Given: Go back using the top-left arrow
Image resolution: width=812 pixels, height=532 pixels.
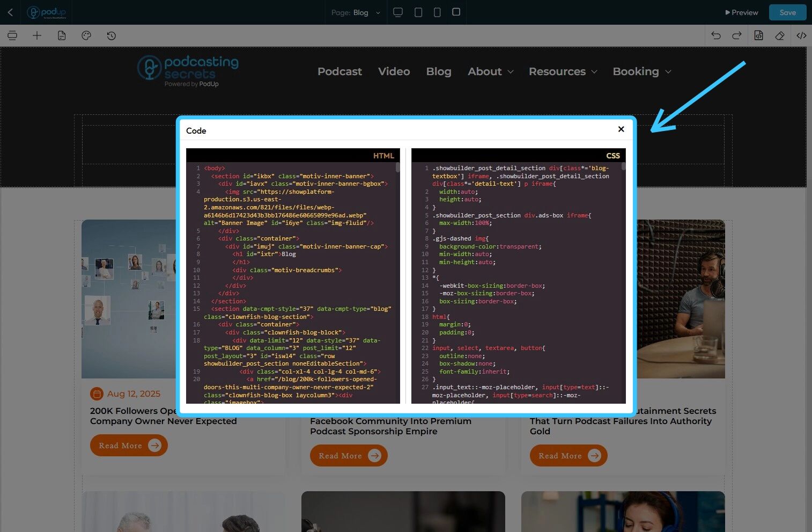Looking at the screenshot, I should tap(10, 12).
